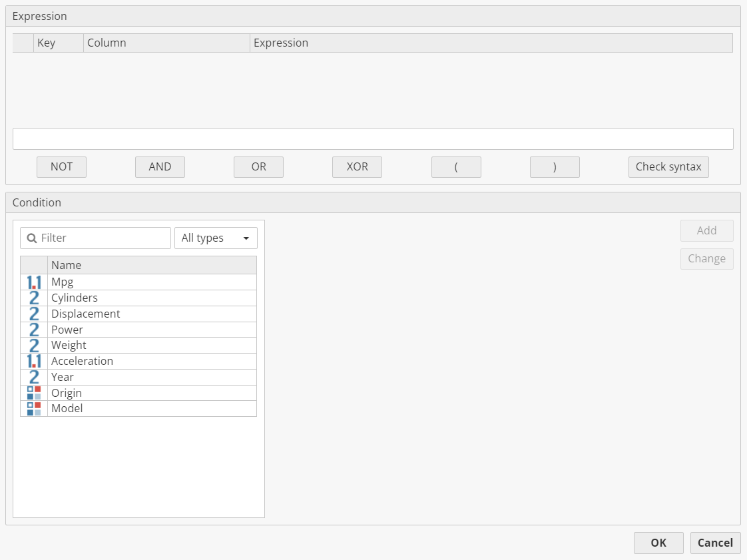The height and width of the screenshot is (560, 747).
Task: Click the integer icon next to Year
Action: 34,377
